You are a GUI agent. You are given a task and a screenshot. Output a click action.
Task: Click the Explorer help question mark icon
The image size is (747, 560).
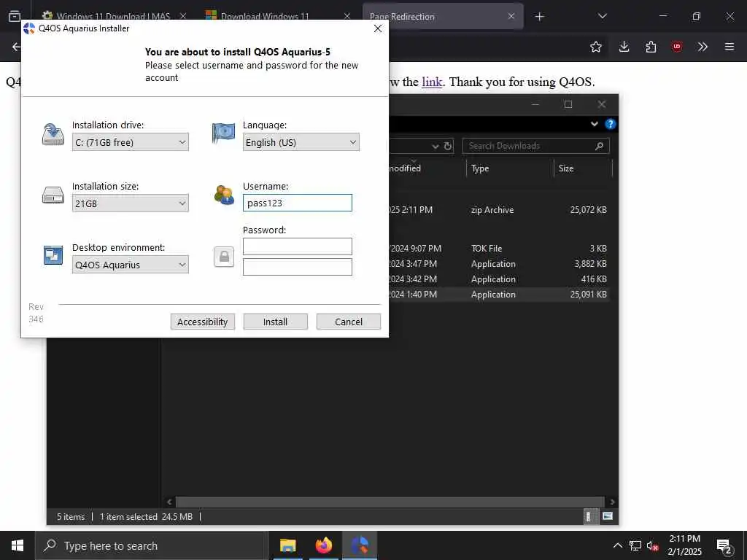610,124
